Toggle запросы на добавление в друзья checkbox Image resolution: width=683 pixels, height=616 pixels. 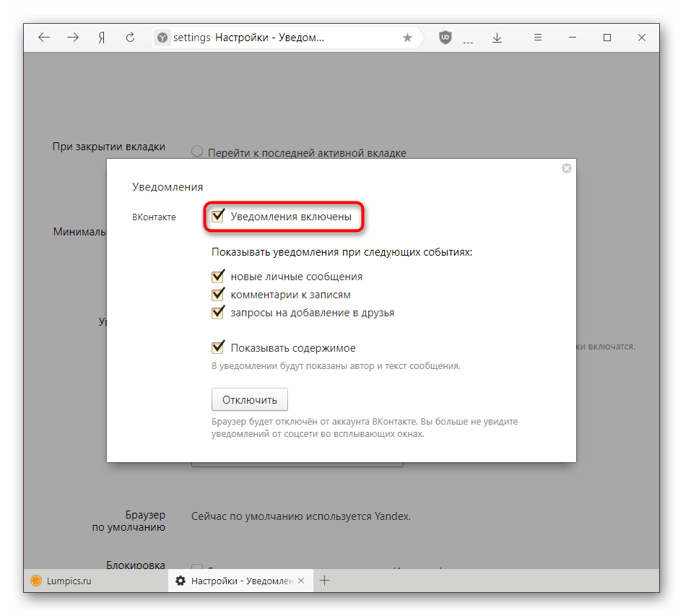coord(218,312)
